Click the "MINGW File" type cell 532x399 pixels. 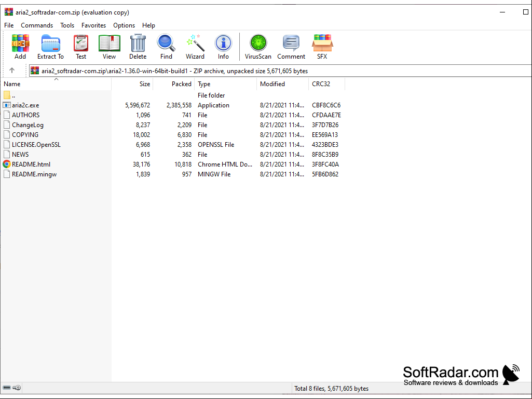(214, 174)
